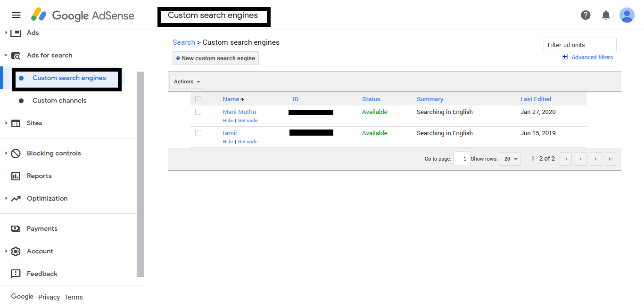The image size is (644, 308).
Task: Click the Payments icon in sidebar
Action: coord(16,229)
